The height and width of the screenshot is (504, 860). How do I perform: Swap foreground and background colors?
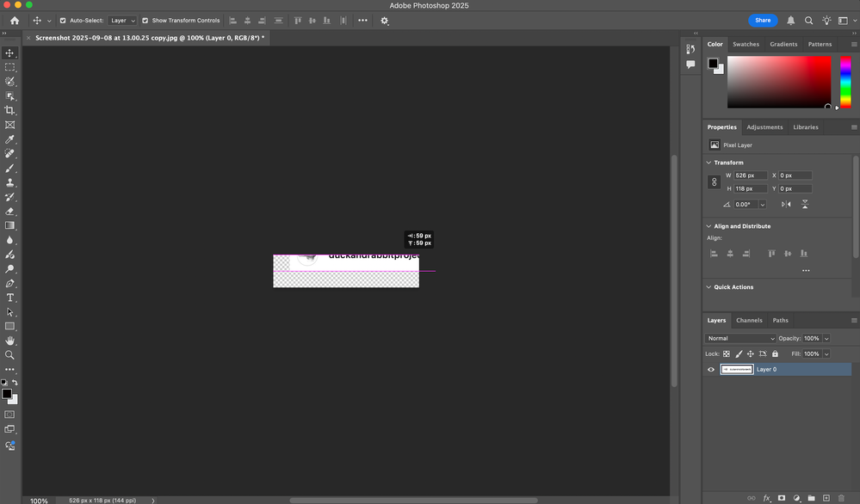coord(15,383)
